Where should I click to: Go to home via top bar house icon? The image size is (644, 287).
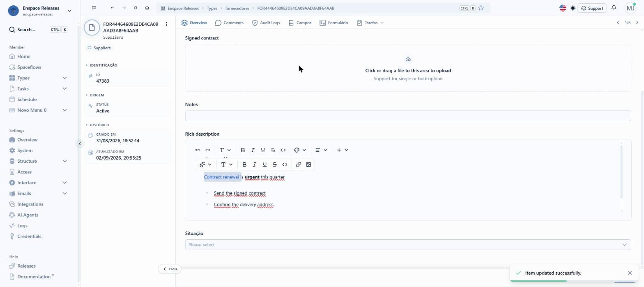point(147,8)
